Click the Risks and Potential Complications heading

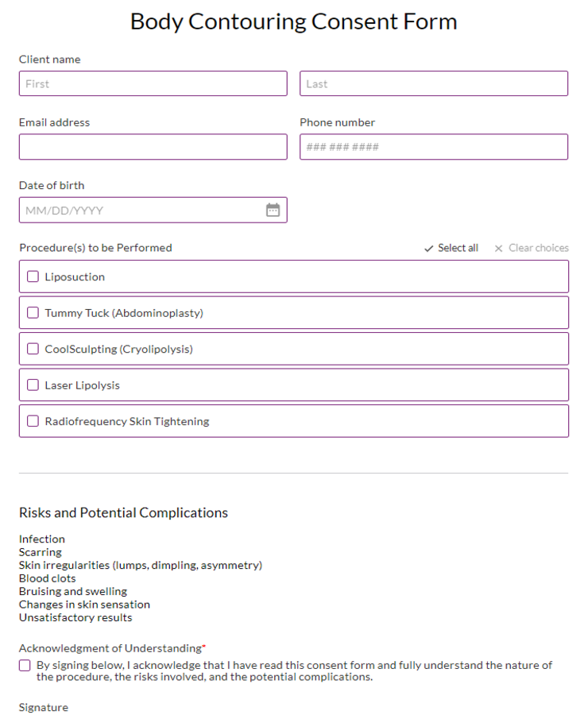pyautogui.click(x=123, y=512)
